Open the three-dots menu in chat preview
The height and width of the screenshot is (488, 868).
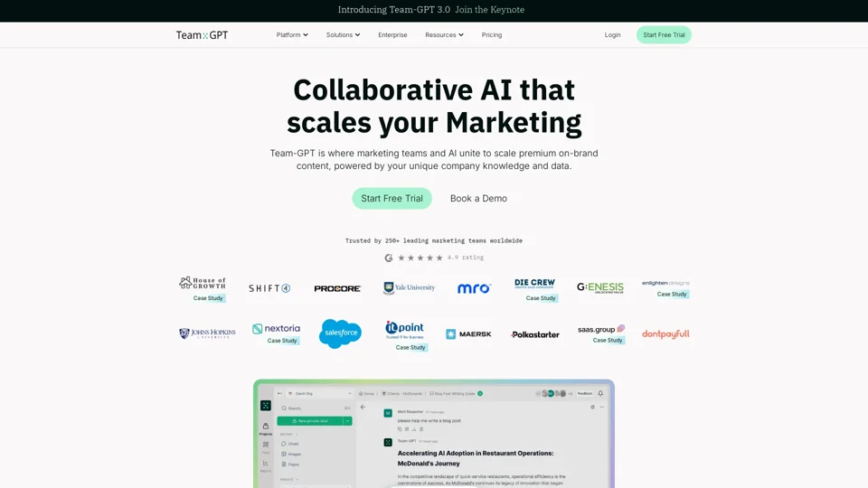pos(602,408)
